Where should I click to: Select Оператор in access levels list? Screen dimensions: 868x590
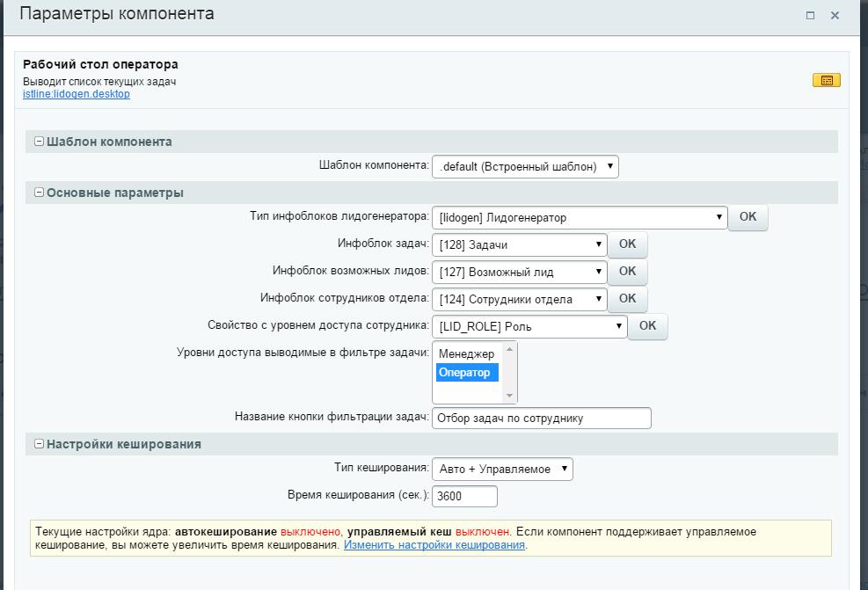coord(467,373)
